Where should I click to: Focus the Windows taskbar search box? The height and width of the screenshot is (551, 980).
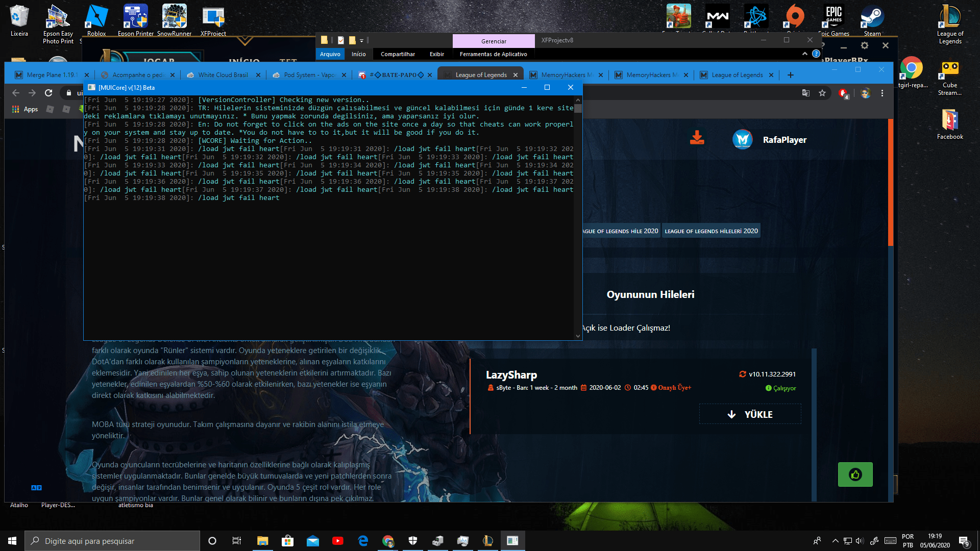(x=112, y=541)
